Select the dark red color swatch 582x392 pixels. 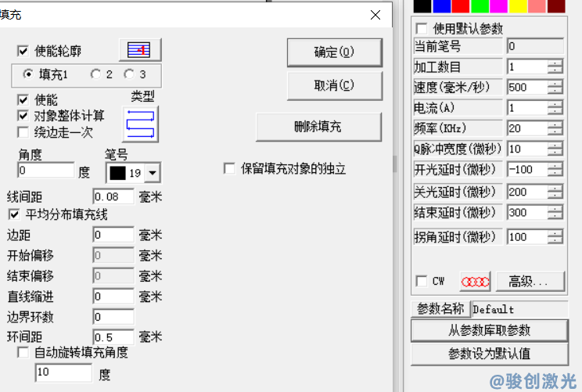[556, 6]
